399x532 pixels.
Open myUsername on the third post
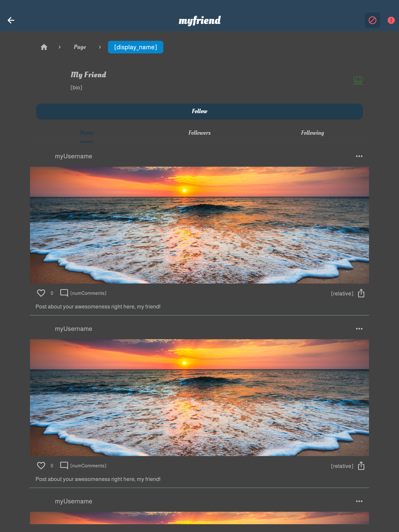[x=74, y=501]
